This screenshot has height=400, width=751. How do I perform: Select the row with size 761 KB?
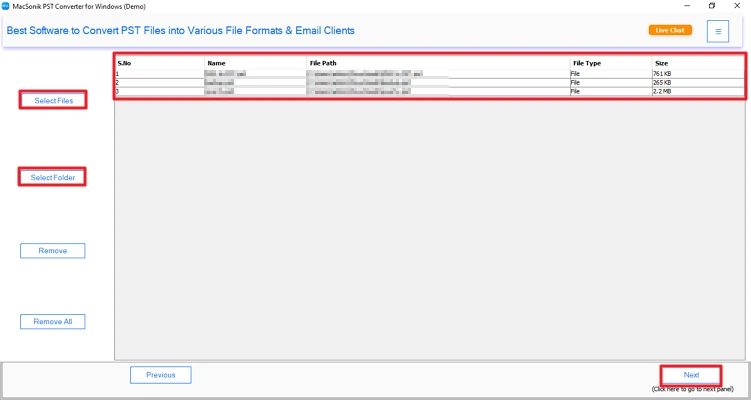click(x=430, y=74)
